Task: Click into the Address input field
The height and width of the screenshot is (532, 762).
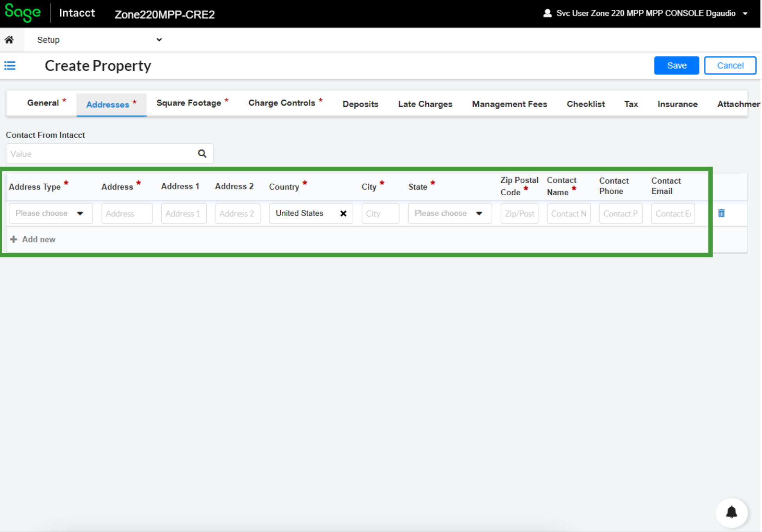Action: coord(127,214)
